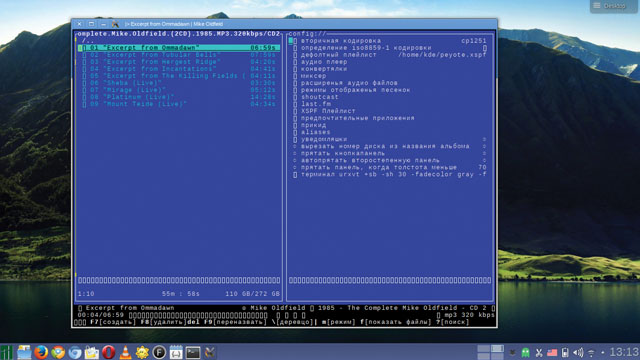This screenshot has width=640, height=360.
Task: Open the KDE application launcher in taskbar
Action: [7, 352]
